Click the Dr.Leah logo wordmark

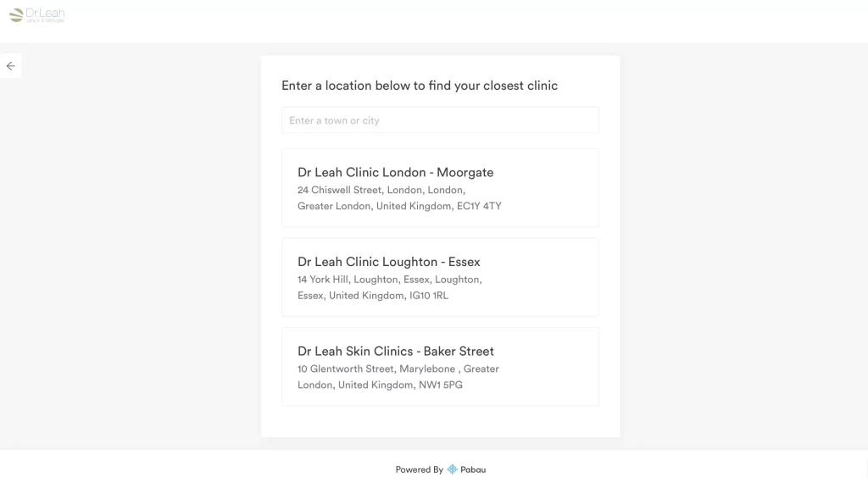46,14
